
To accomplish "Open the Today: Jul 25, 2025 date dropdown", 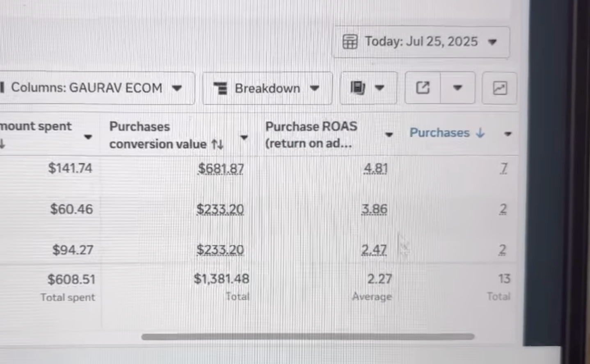I will pos(421,41).
